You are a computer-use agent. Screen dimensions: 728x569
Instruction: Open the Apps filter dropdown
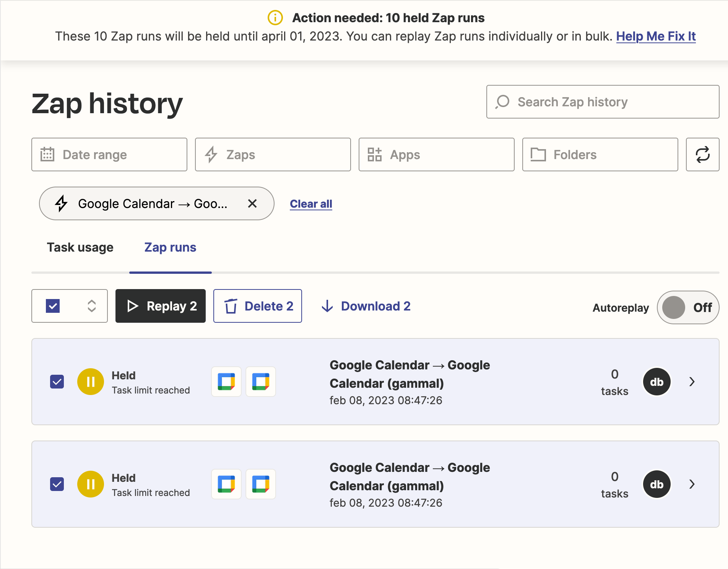[x=437, y=154]
